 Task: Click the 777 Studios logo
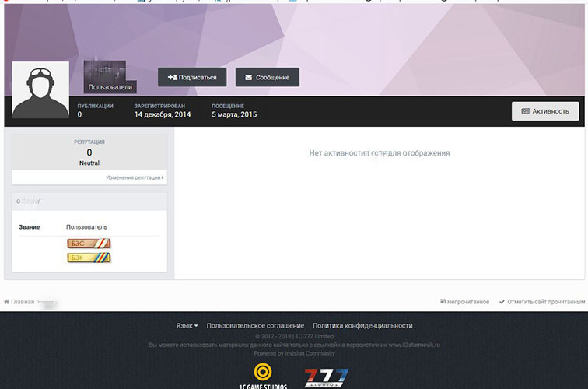pyautogui.click(x=326, y=377)
